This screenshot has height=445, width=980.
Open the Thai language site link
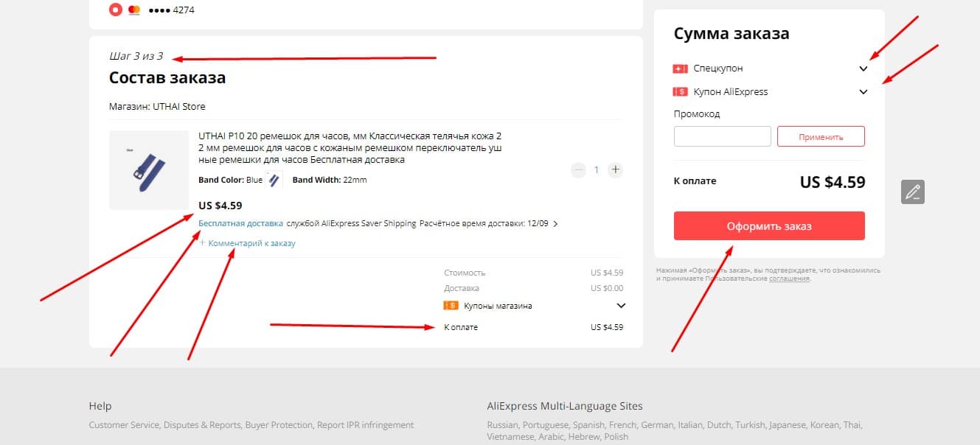click(x=852, y=425)
